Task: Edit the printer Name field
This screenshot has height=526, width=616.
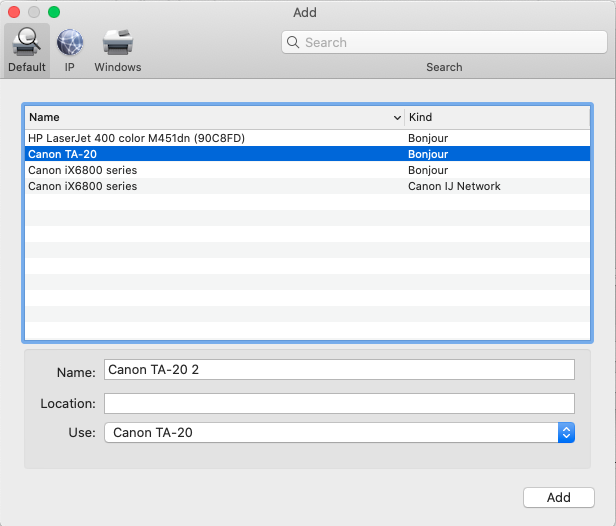Action: point(339,370)
